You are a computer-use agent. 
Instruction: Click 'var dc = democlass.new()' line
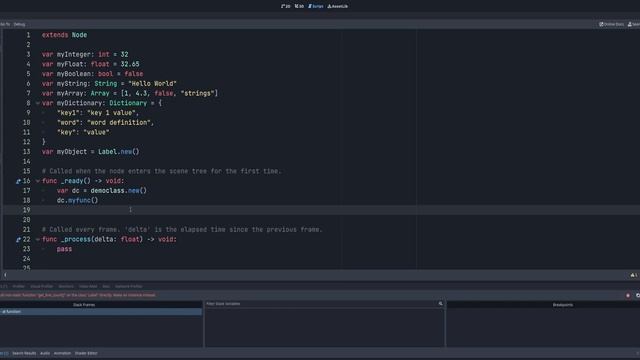[x=102, y=191]
